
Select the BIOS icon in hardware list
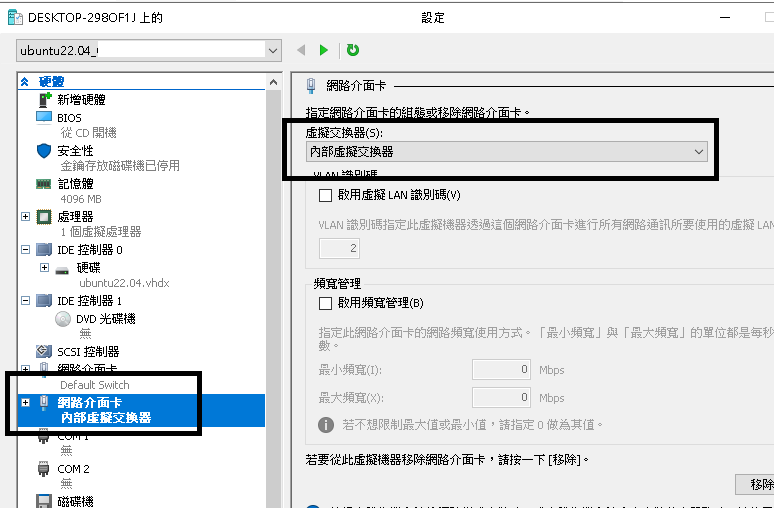[x=44, y=118]
